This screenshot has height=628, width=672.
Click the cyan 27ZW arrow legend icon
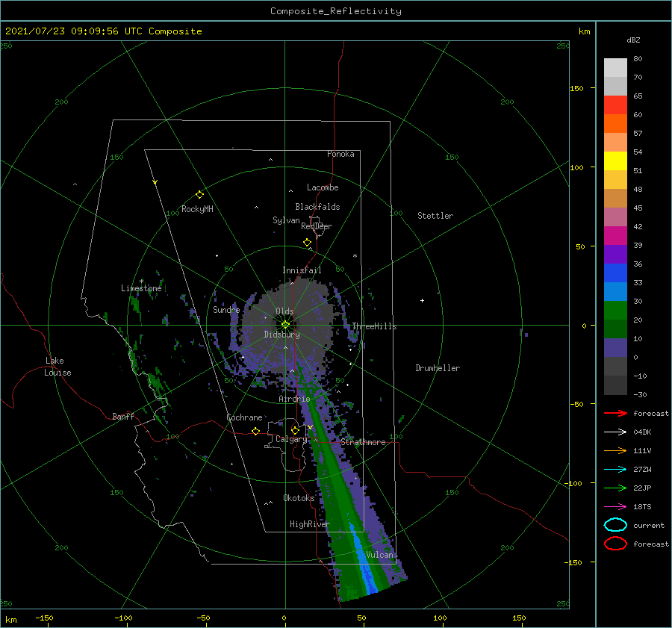click(615, 470)
